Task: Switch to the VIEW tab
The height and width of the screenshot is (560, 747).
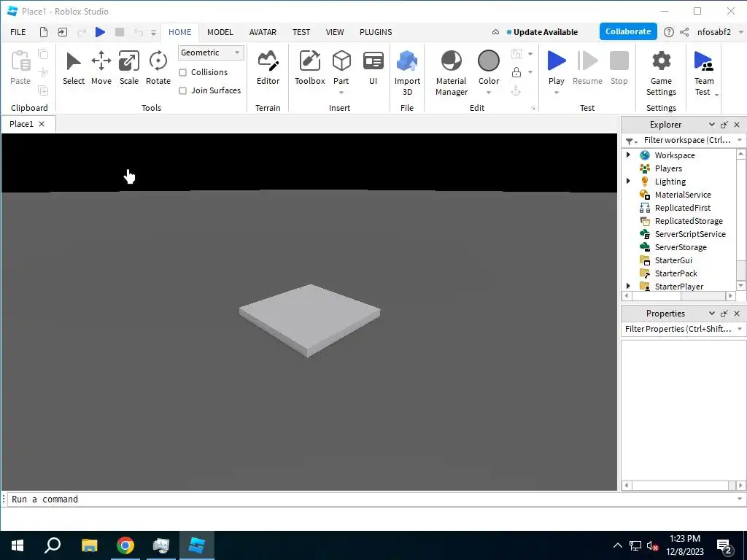Action: click(335, 32)
